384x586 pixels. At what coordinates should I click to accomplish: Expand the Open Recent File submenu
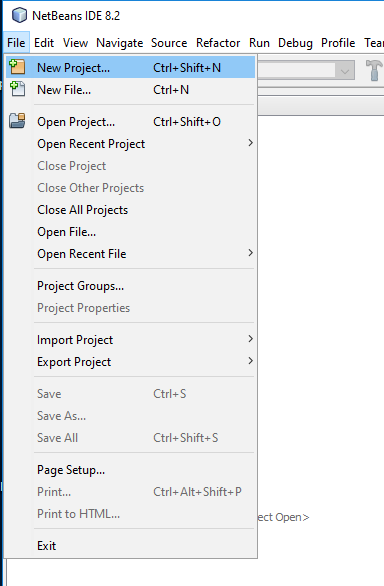pos(251,253)
